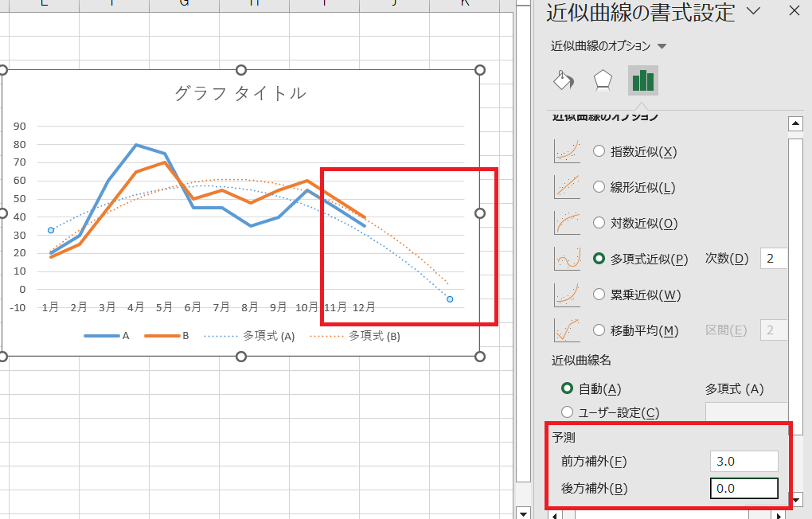Screen dimensions: 812x519
Task: Click the 対数近似 curve preview icon
Action: (x=566, y=223)
